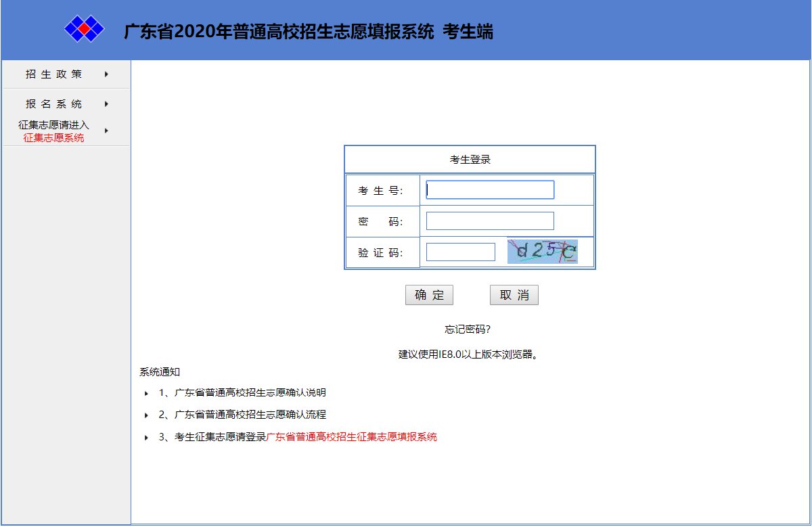
Task: Select the red 征集志愿系统 sidebar entry
Action: 54,138
